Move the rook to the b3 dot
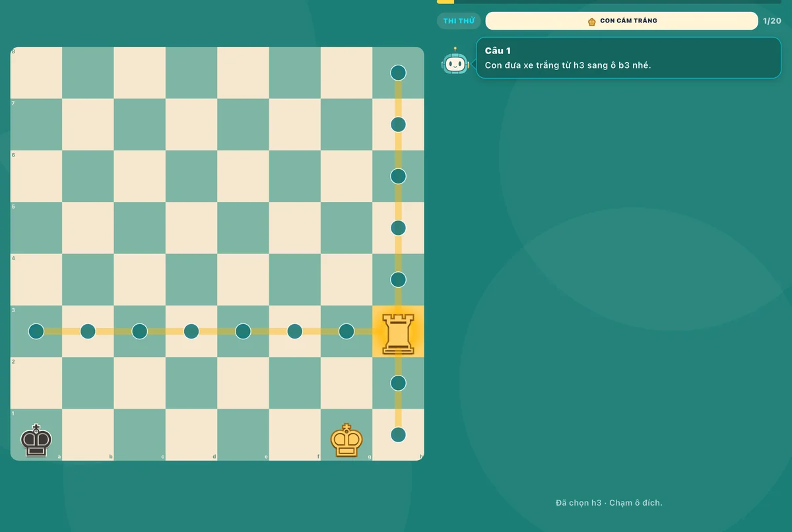This screenshot has width=792, height=532. click(88, 331)
